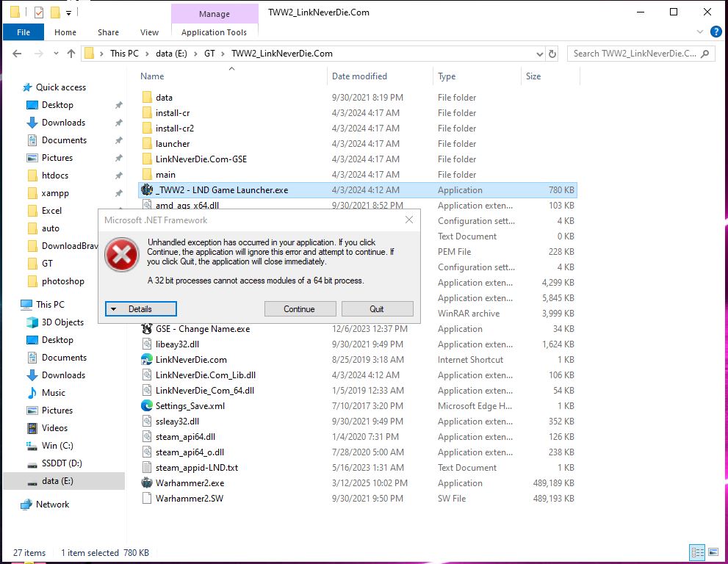The height and width of the screenshot is (564, 728).
Task: Open the Application Tools tab
Action: 214,32
